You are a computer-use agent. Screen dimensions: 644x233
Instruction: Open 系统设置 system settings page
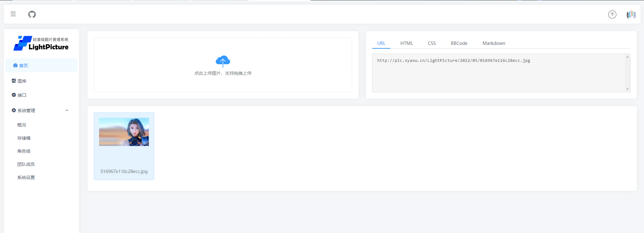coord(26,177)
